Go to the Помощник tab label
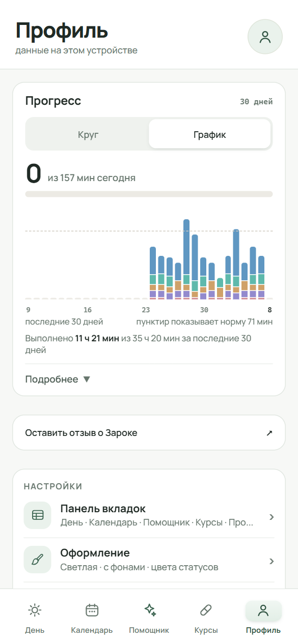The width and height of the screenshot is (298, 644). pos(149,630)
